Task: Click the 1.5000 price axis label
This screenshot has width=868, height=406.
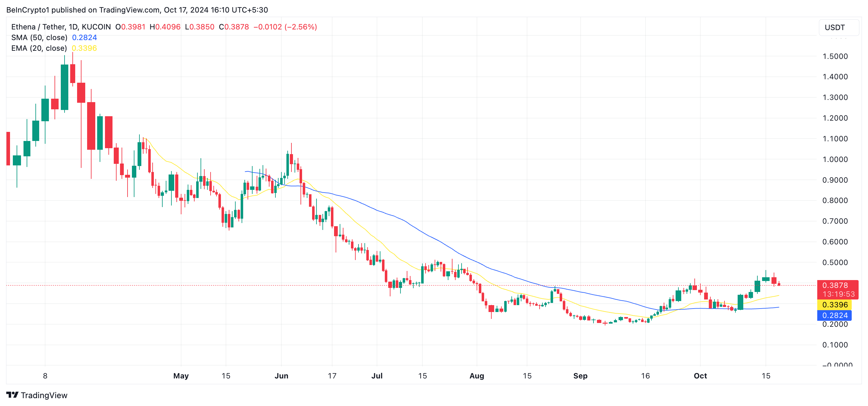Action: [835, 56]
